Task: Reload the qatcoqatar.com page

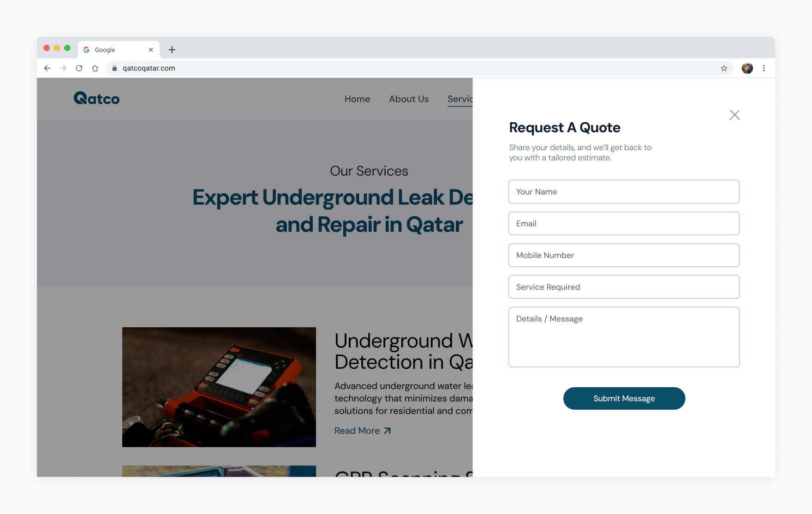Action: tap(79, 68)
